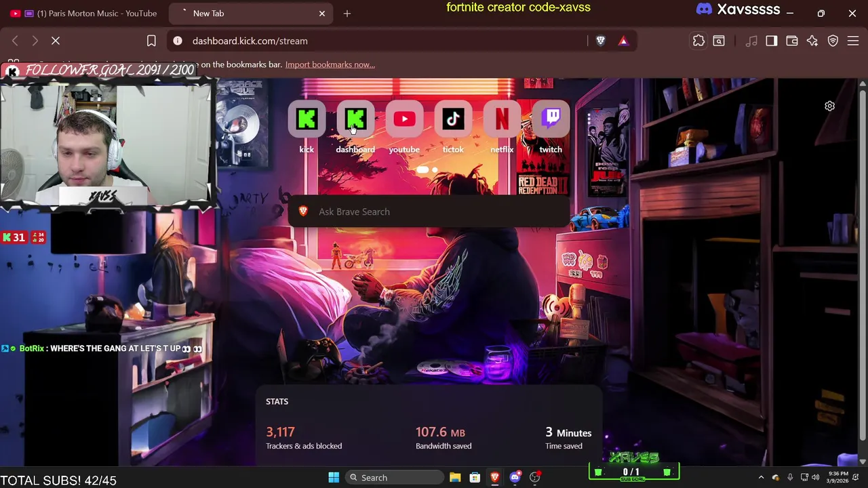Open new tab page customize settings gear
868x488 pixels.
829,106
